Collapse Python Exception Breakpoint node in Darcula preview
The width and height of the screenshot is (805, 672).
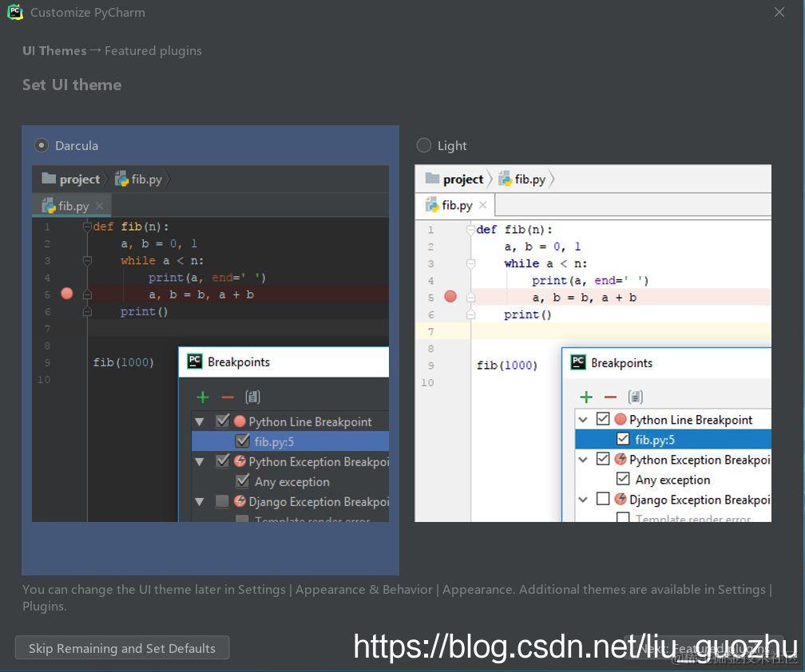coord(200,461)
